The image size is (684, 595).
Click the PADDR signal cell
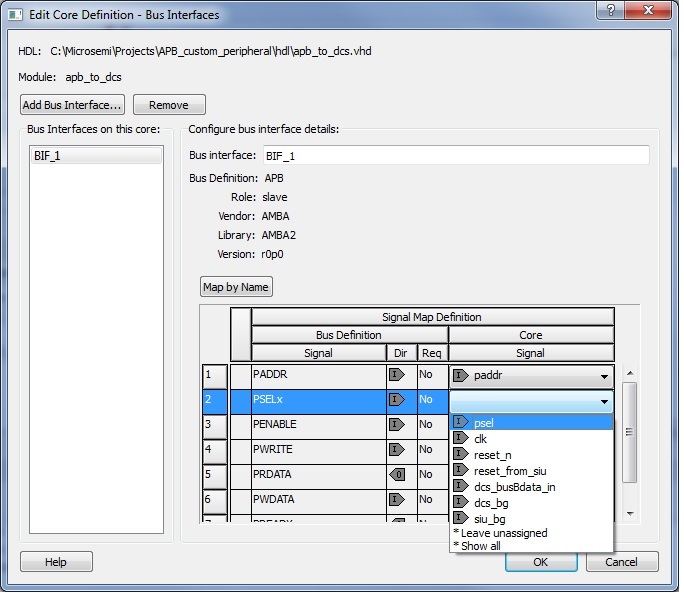[321, 378]
